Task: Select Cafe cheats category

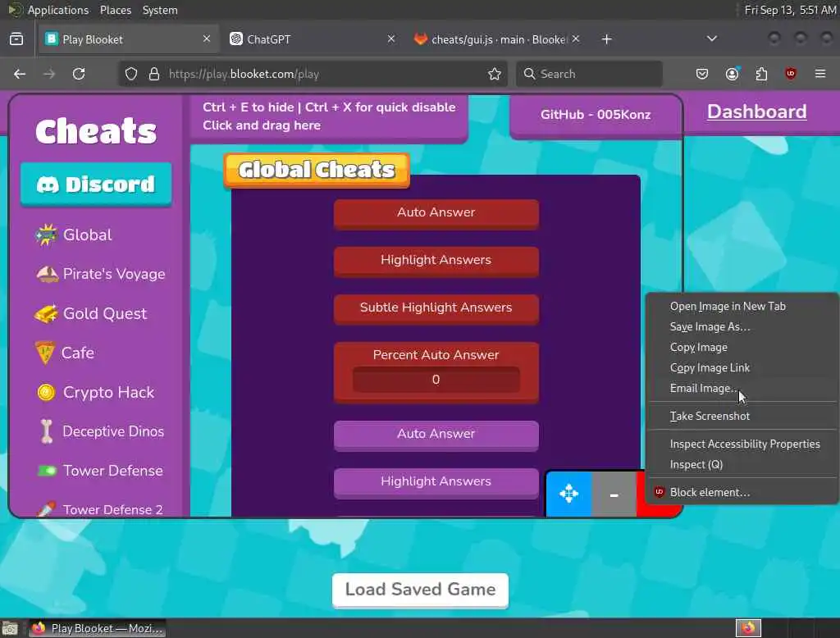Action: (x=64, y=353)
